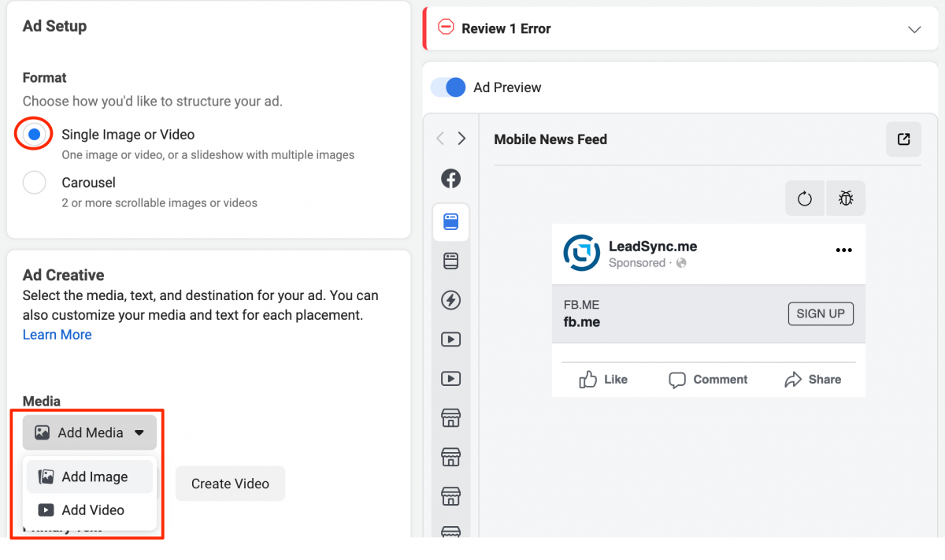Open the Learn More link in Ad Creative

57,334
